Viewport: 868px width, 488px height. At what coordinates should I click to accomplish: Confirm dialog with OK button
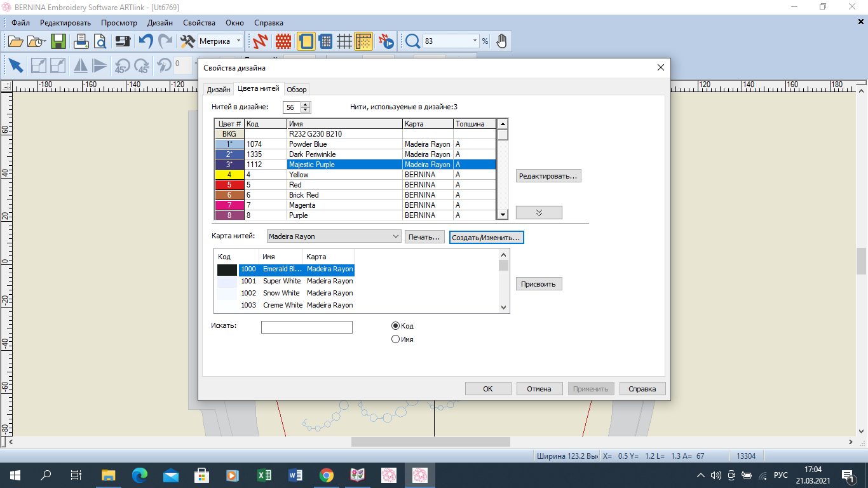click(x=488, y=389)
